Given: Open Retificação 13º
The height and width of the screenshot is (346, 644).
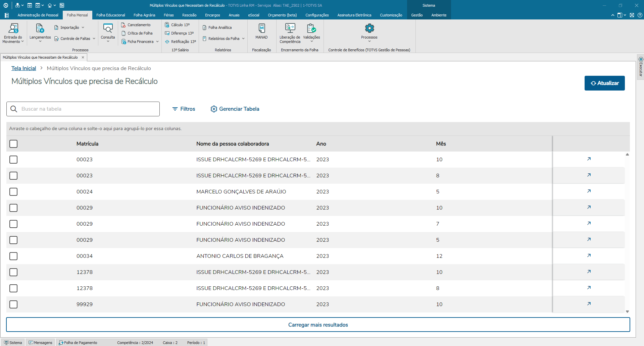Looking at the screenshot, I should click(181, 42).
